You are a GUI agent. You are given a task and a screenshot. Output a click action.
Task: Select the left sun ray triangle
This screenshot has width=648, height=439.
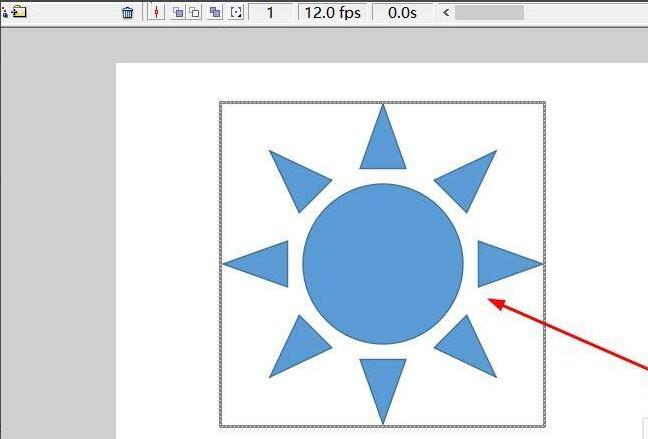264,264
